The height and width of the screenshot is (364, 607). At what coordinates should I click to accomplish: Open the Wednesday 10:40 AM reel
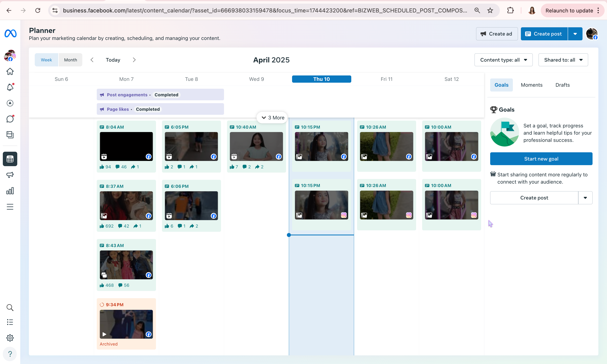click(256, 146)
